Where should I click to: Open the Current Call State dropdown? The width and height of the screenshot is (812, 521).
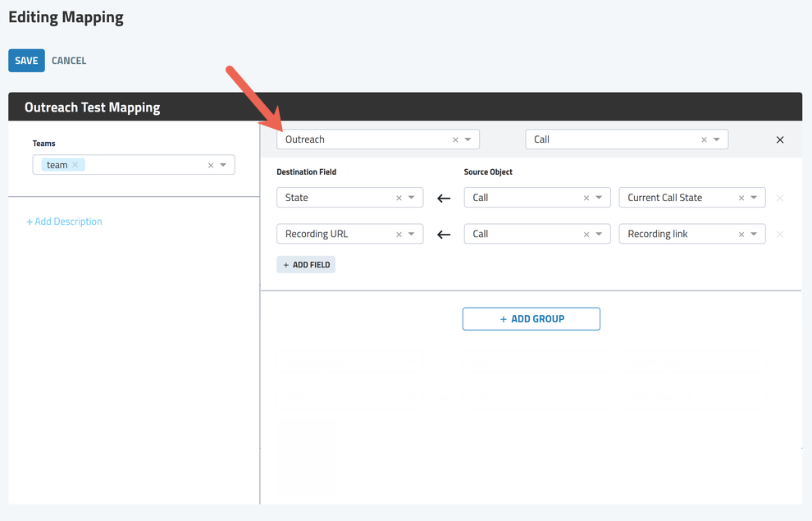coord(754,198)
